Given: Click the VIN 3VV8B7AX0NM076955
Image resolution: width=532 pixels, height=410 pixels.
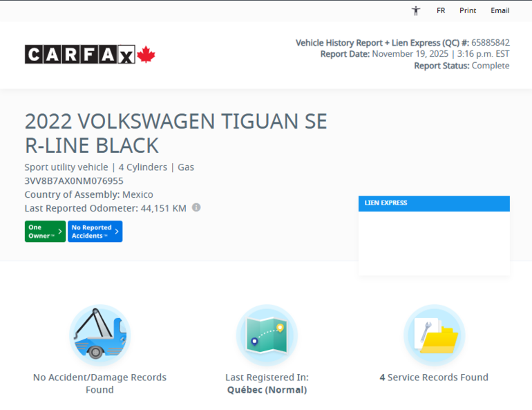Looking at the screenshot, I should [x=74, y=180].
